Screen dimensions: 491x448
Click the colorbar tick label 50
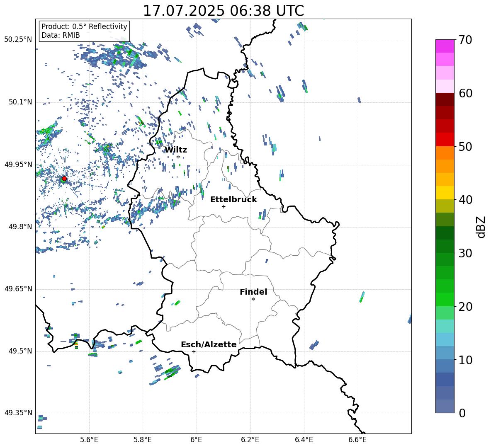465,147
